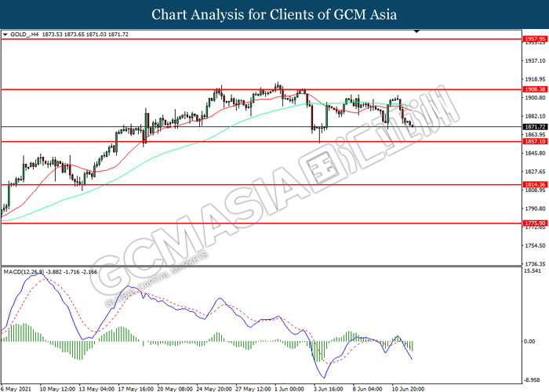Image resolution: width=549 pixels, height=392 pixels.
Task: Click the 15.541 MACD scale value
Action: 533,271
